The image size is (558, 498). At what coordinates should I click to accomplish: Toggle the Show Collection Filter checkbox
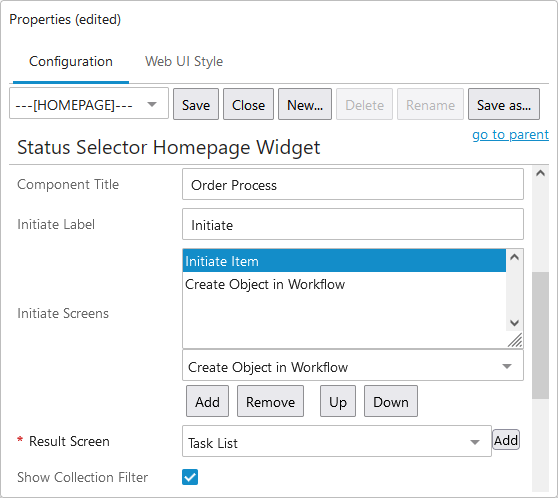click(x=190, y=477)
